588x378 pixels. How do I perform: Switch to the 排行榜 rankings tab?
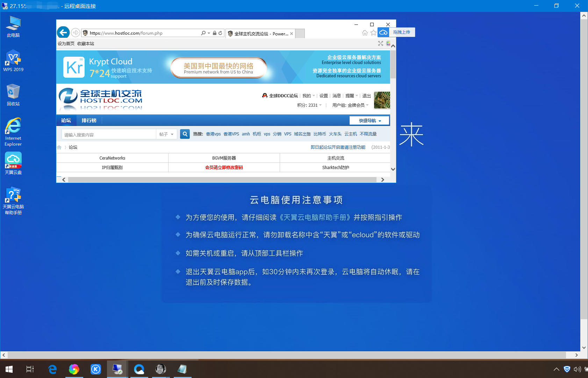click(x=89, y=120)
